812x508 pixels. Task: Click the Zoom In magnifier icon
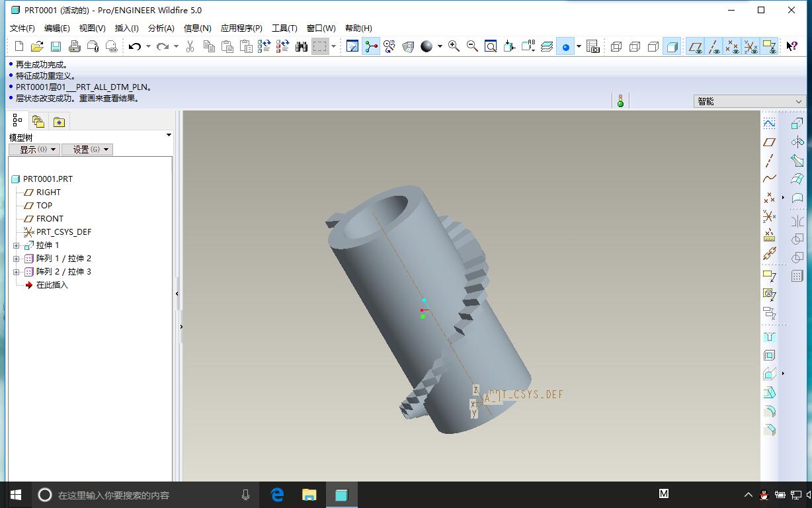(454, 46)
